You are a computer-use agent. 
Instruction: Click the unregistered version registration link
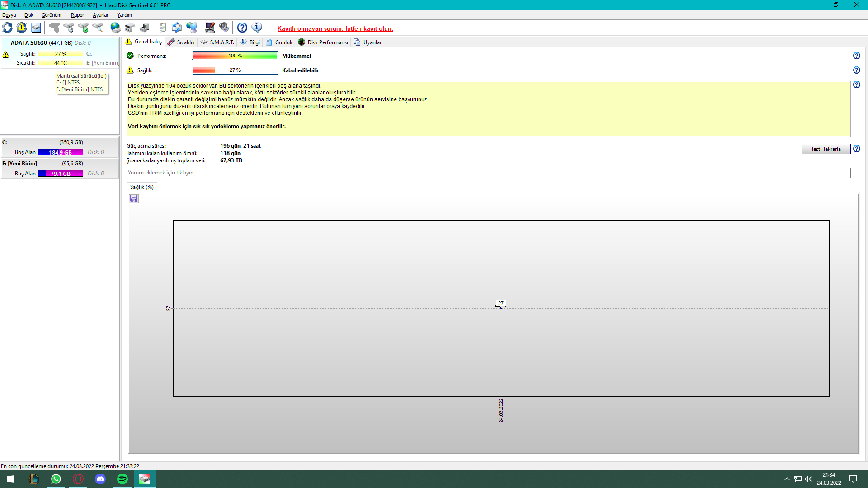(x=335, y=28)
